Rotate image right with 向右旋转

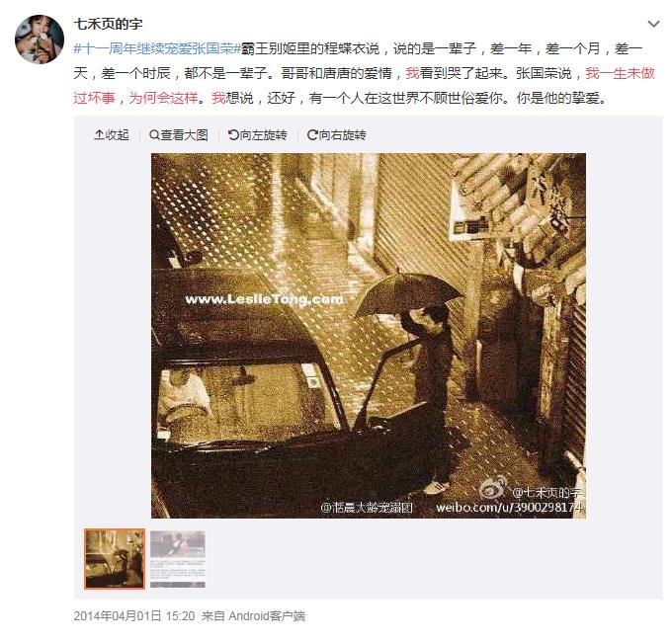[x=336, y=135]
